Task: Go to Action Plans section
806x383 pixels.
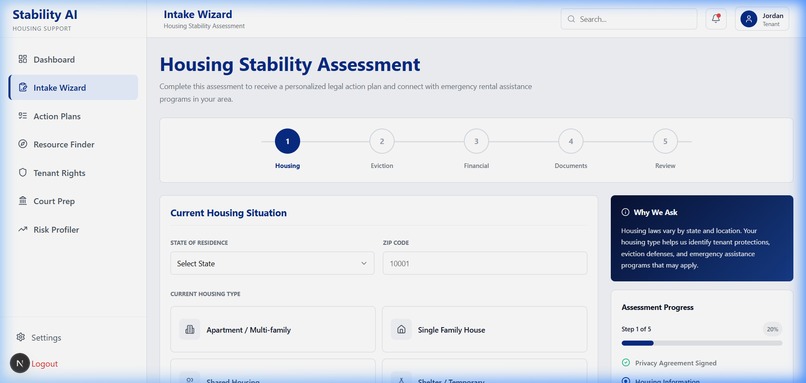Action: point(73,116)
